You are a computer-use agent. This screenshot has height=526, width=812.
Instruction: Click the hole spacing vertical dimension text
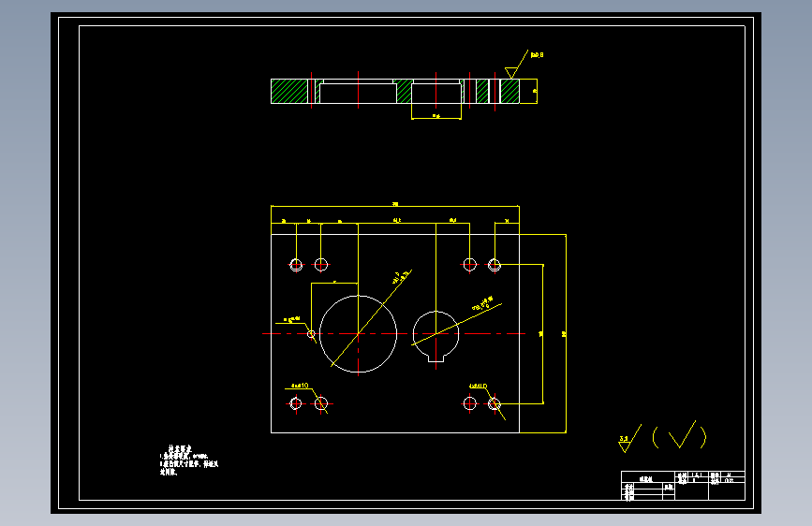click(541, 334)
